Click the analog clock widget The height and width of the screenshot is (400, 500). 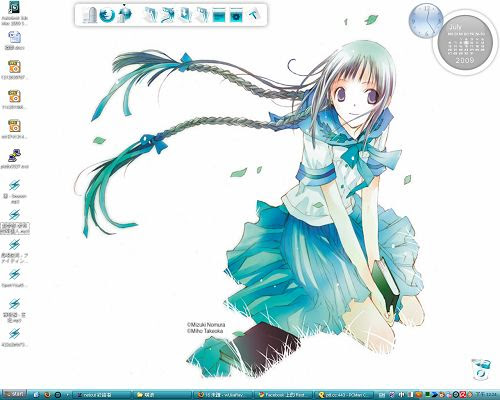point(426,21)
